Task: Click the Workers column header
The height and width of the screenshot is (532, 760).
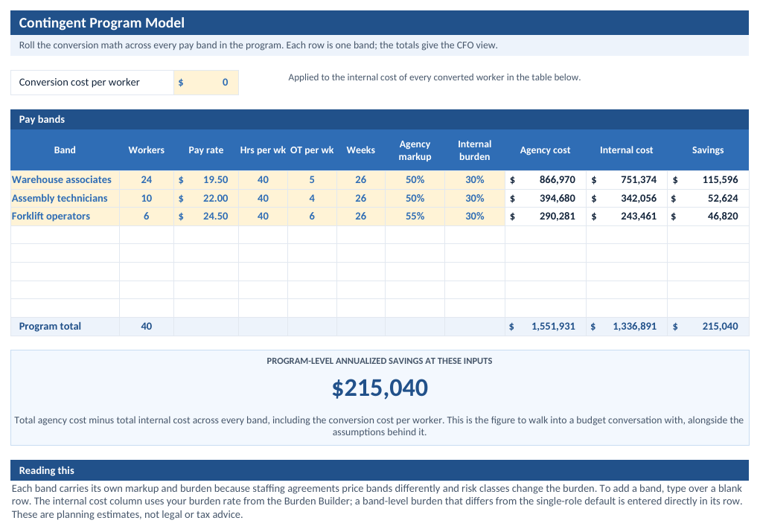Action: tap(147, 150)
